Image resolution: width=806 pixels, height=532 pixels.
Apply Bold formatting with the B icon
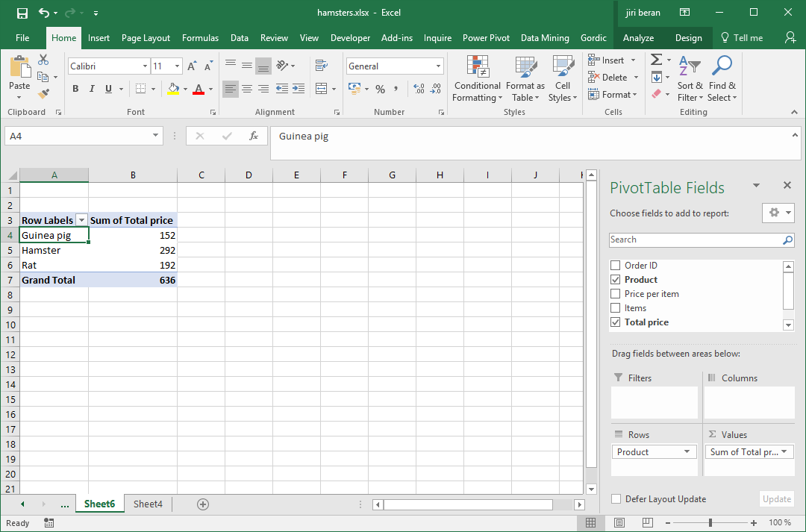pos(75,89)
